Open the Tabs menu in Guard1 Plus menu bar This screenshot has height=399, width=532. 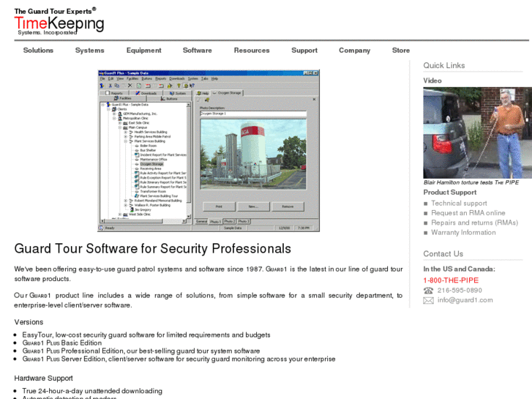coord(205,78)
